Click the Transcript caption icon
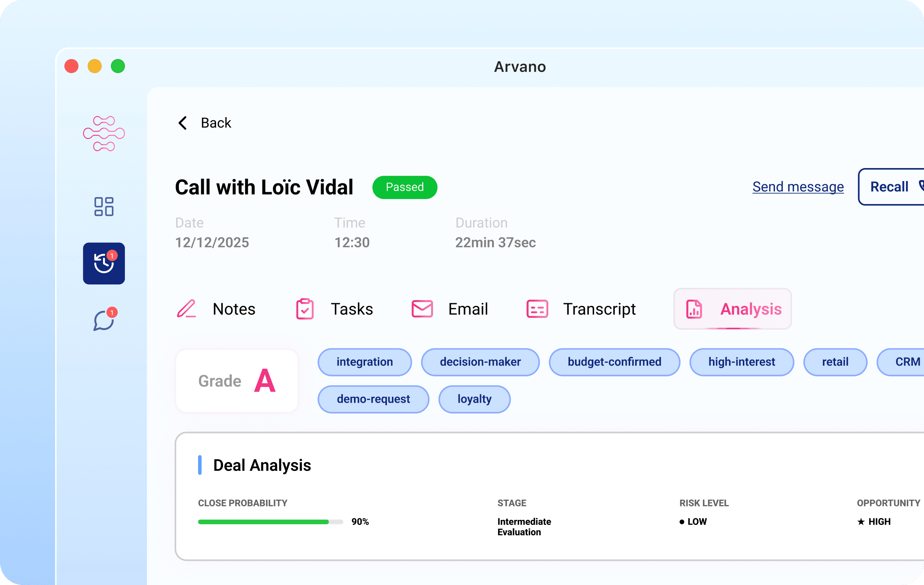The image size is (924, 585). pyautogui.click(x=537, y=309)
